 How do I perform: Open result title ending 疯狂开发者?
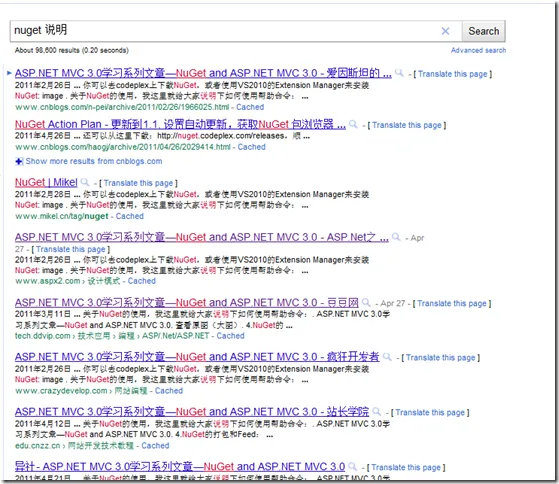pos(197,357)
